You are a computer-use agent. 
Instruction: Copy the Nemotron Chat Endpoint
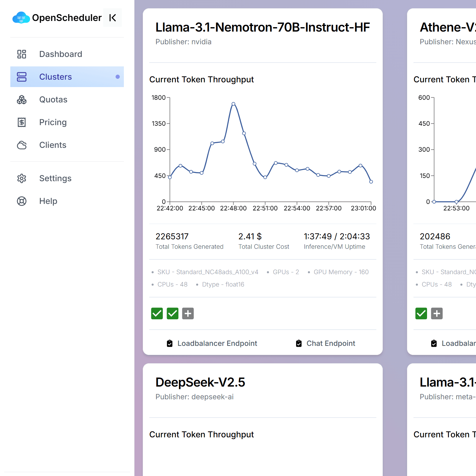[326, 343]
